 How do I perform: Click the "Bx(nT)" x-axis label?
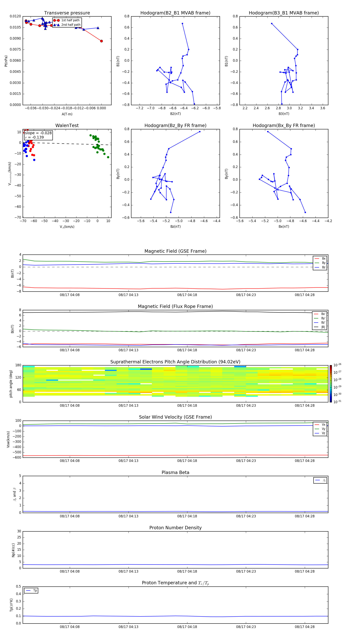[284, 227]
